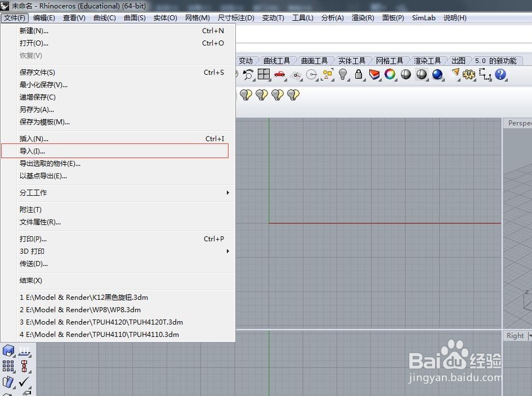Switch to the 曲线工具 toolbar tab
This screenshot has width=532, height=396.
pyautogui.click(x=277, y=61)
